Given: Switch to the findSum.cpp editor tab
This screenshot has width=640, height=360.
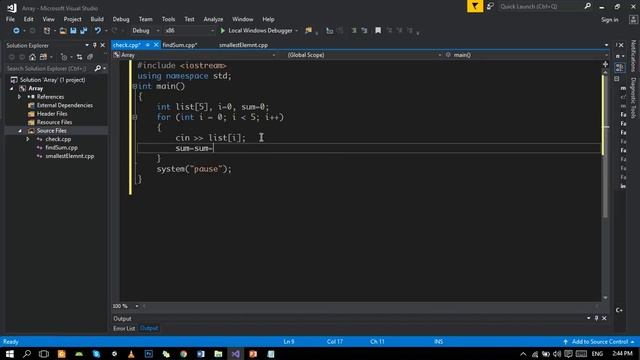Looking at the screenshot, I should click(180, 45).
